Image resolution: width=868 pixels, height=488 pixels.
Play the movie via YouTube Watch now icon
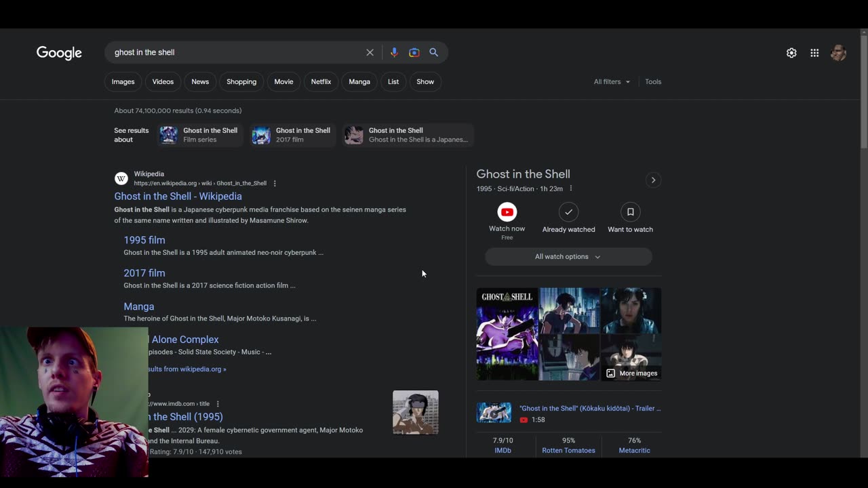[x=507, y=212]
